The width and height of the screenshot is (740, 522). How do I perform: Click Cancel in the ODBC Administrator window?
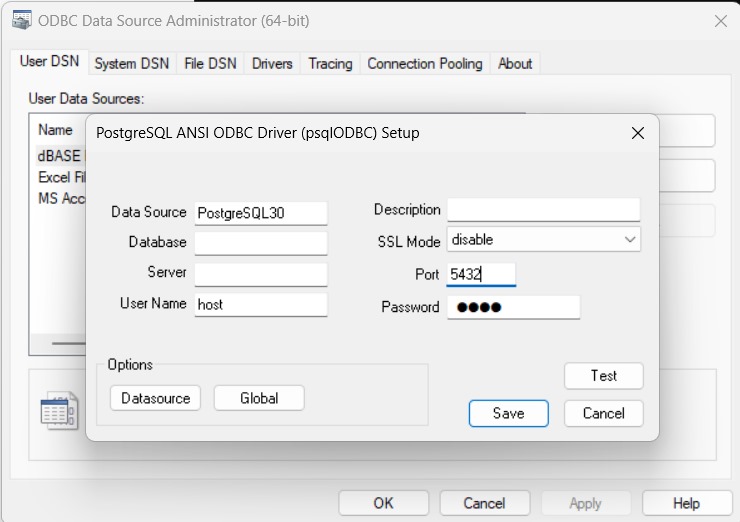coord(484,503)
